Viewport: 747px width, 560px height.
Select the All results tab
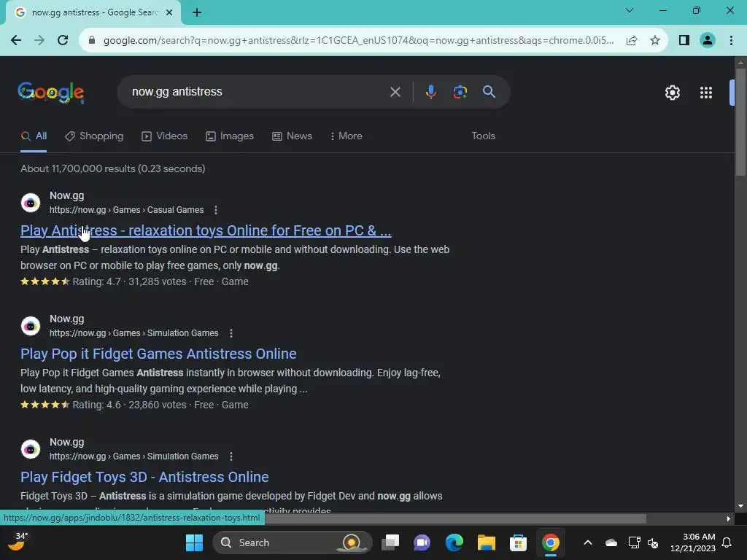pyautogui.click(x=34, y=136)
